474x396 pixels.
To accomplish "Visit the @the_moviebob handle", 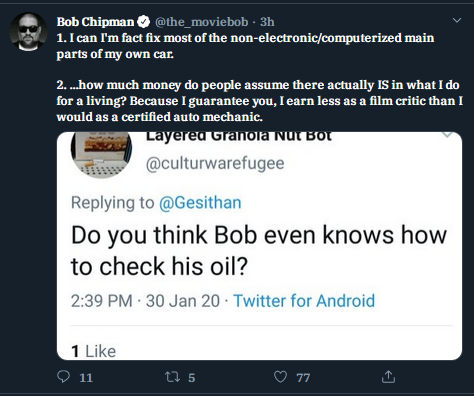I will 202,22.
